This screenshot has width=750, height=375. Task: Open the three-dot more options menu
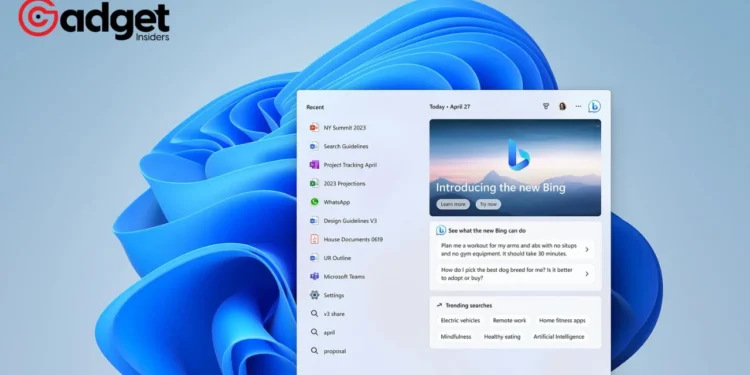click(578, 106)
